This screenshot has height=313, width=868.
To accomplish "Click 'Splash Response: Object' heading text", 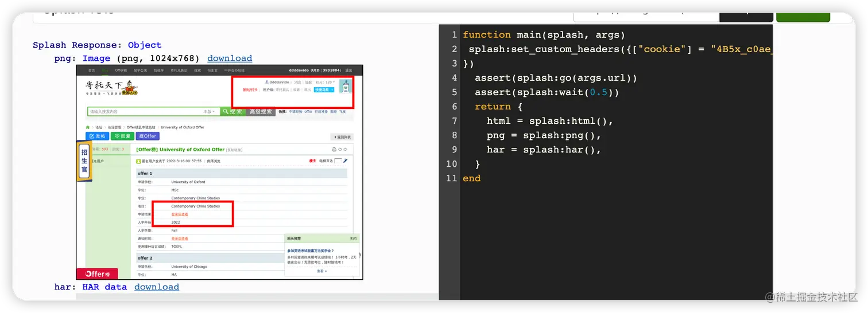I will pos(97,45).
